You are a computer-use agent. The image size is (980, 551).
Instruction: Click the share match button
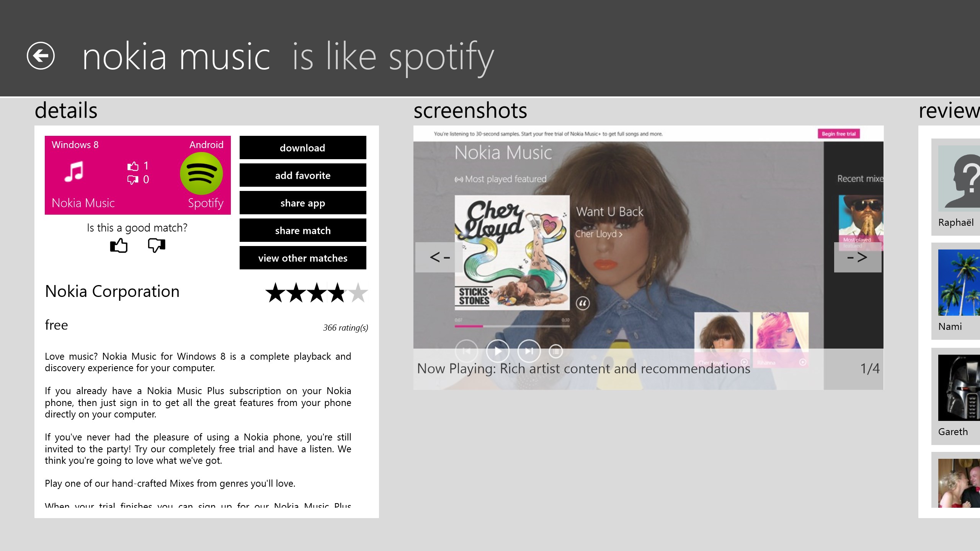302,230
